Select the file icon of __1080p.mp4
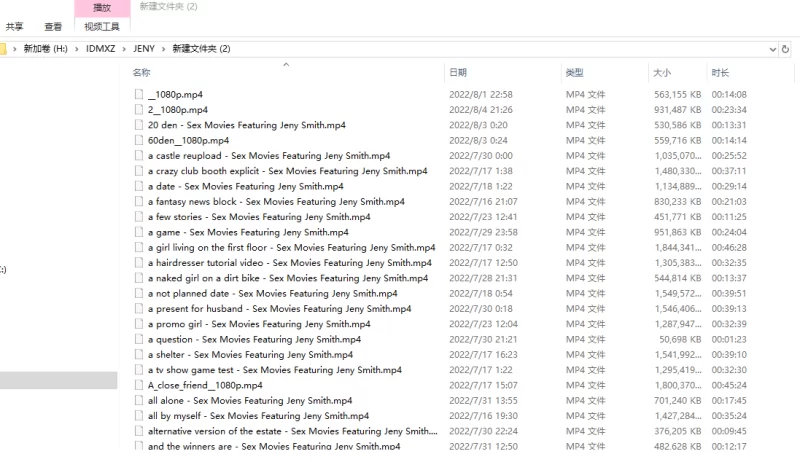This screenshot has height=462, width=800. tap(139, 94)
